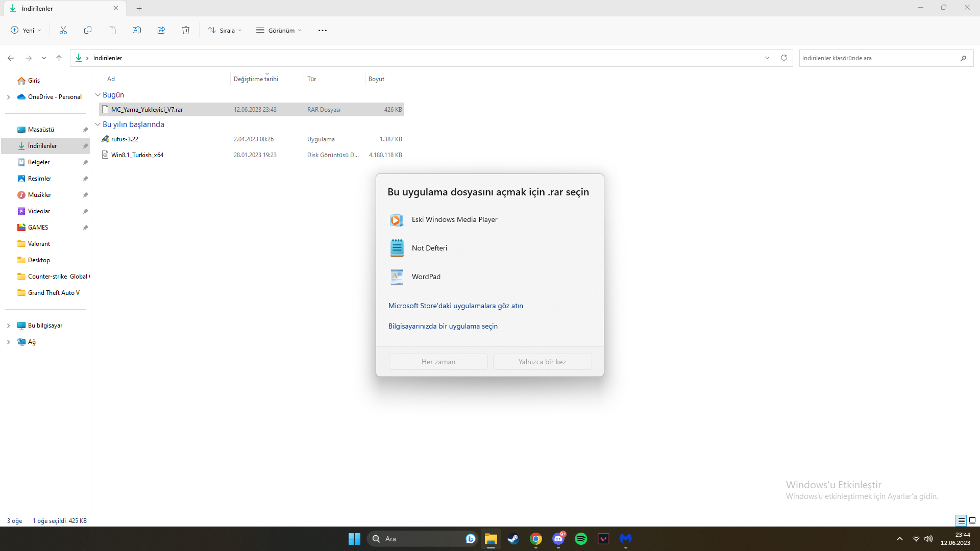Image resolution: width=980 pixels, height=551 pixels.
Task: Select Eski Windows Media Player app
Action: 454,220
